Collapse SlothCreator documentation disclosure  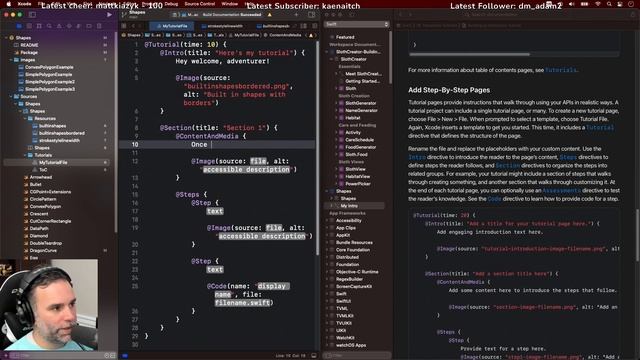click(x=331, y=59)
